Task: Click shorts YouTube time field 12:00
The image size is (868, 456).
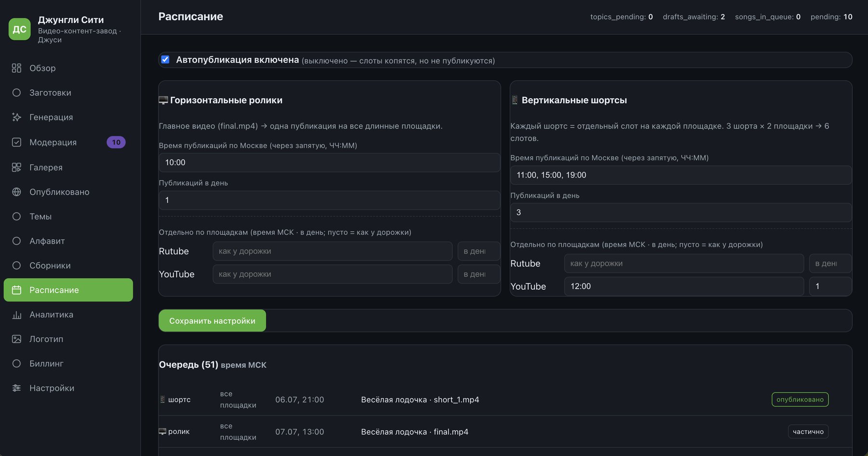Action: pos(684,286)
